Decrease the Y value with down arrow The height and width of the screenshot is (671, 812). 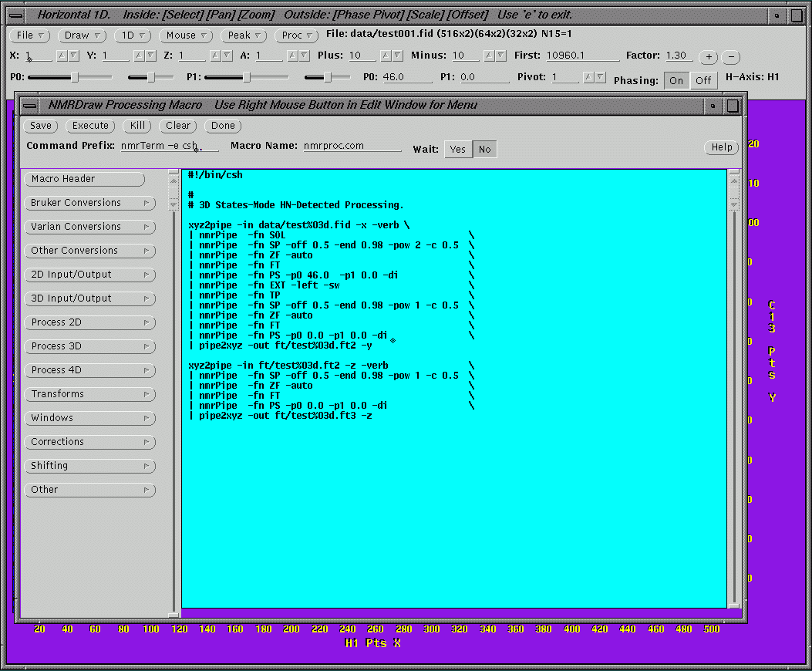150,55
